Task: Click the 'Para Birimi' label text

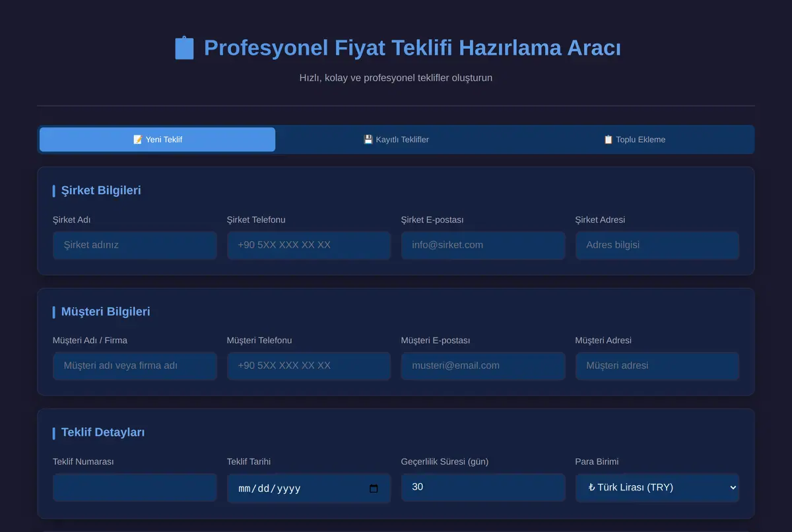Action: [597, 462]
